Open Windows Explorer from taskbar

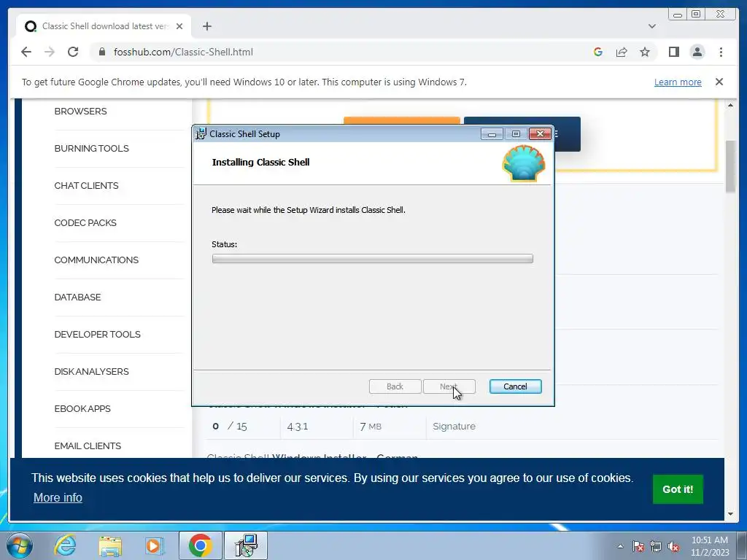click(x=110, y=545)
